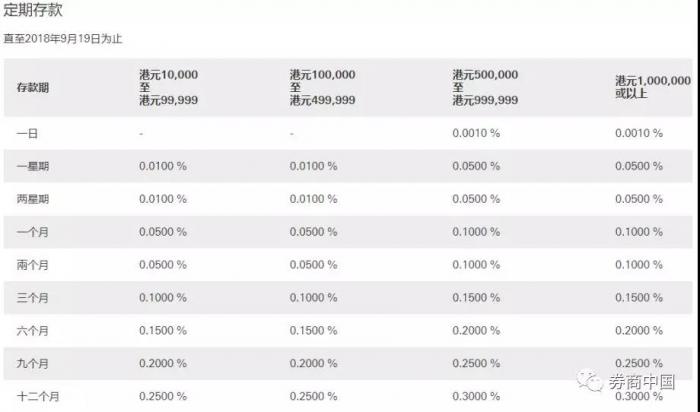The height and width of the screenshot is (412, 700).
Task: Click the 两星期 row label
Action: click(32, 199)
